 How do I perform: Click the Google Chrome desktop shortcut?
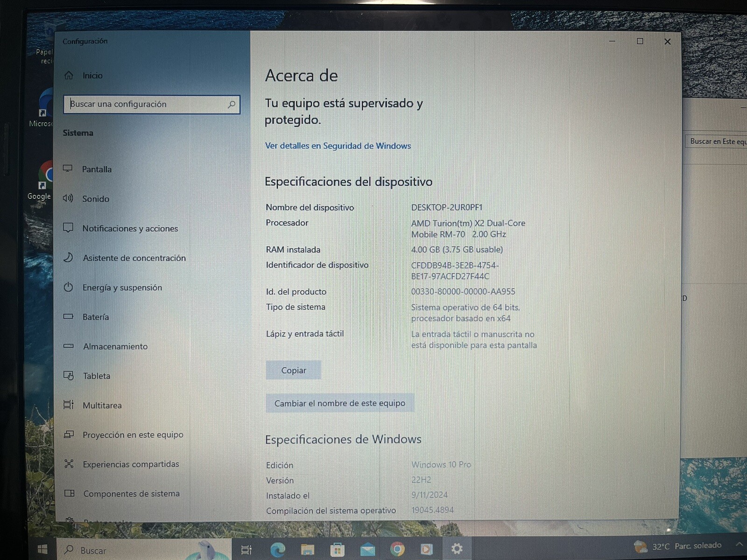coord(41,180)
